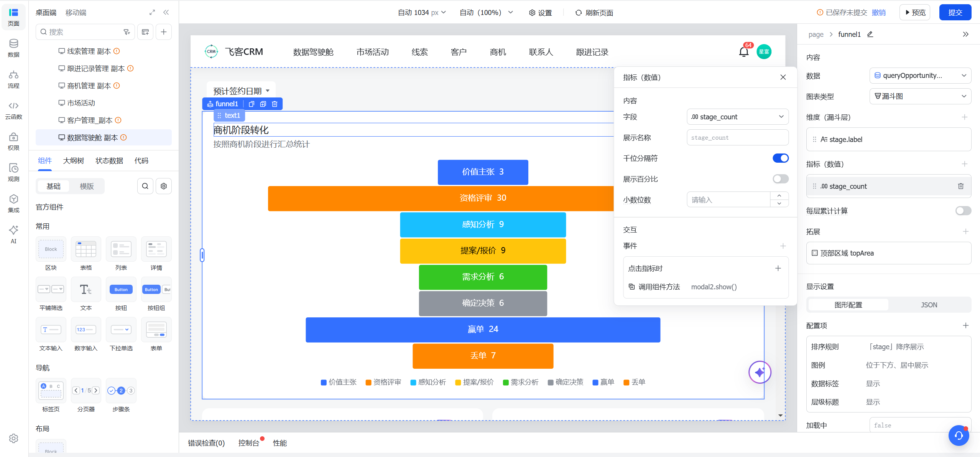Screen dimensions: 980x457
Task: Delete funnel1 component via trash icon
Action: pos(275,104)
